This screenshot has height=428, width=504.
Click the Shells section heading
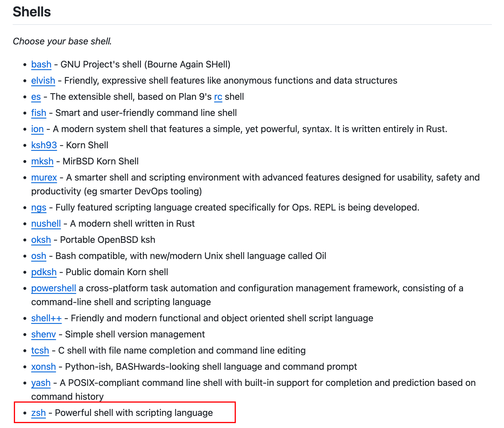click(x=32, y=12)
